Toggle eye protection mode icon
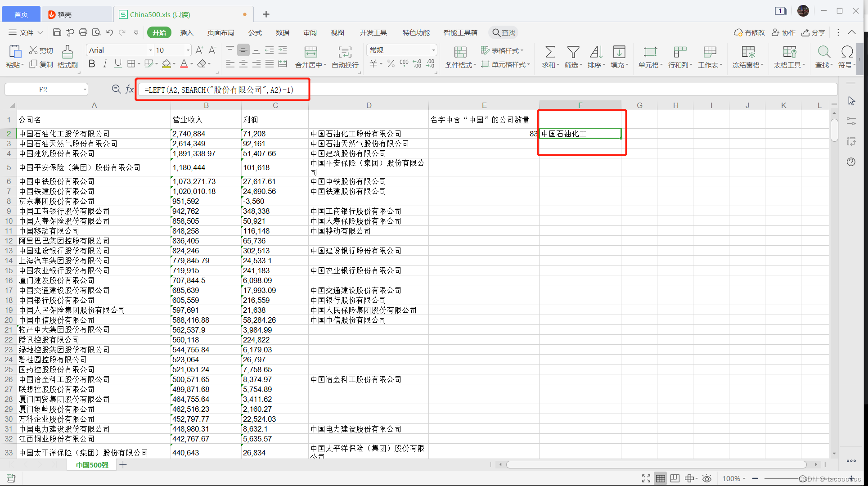The width and height of the screenshot is (868, 486). point(707,478)
